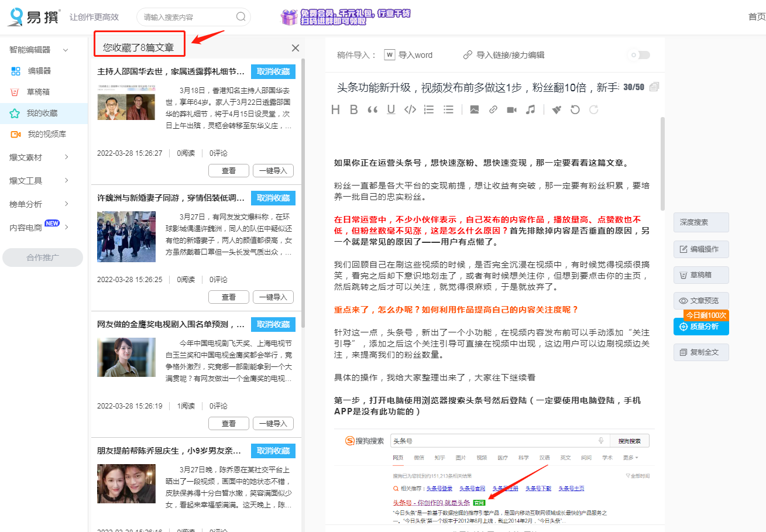The width and height of the screenshot is (766, 532).
Task: Click 导入word button
Action: pos(408,55)
